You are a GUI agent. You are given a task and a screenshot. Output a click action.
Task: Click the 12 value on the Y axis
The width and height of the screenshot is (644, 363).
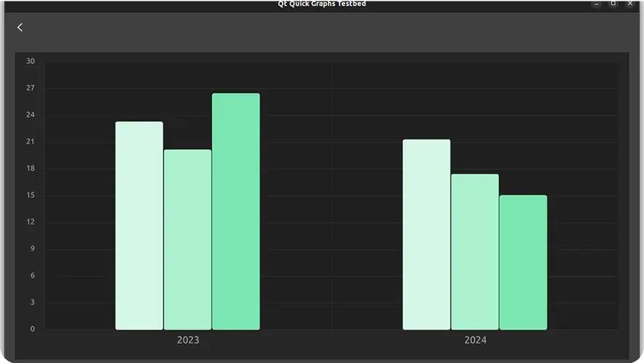[30, 222]
